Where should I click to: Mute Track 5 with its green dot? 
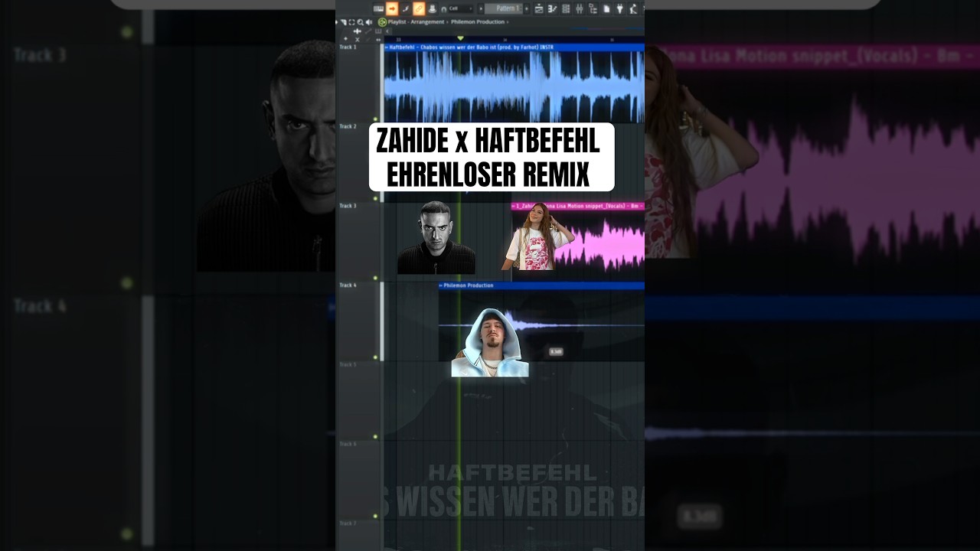pos(375,436)
